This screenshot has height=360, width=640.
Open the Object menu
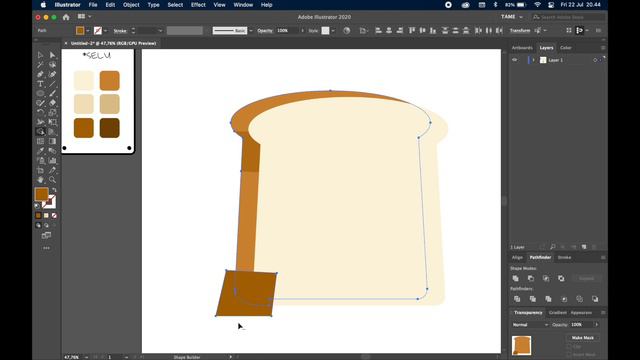tap(131, 5)
